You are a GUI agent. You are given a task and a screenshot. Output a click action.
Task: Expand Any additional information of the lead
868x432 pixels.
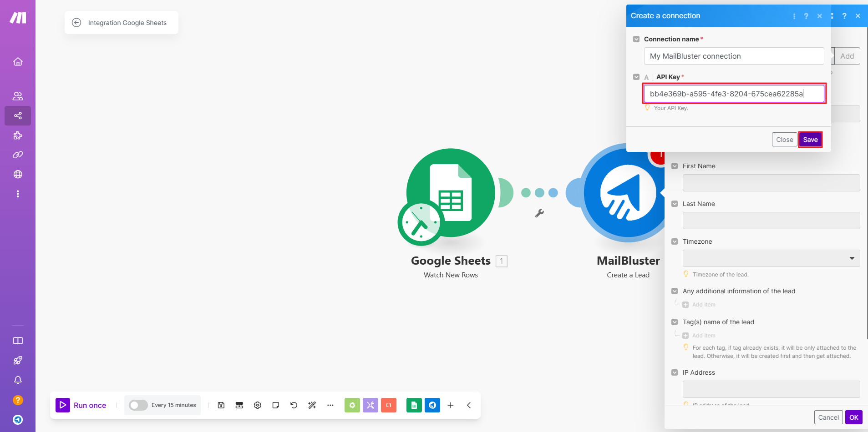(675, 291)
